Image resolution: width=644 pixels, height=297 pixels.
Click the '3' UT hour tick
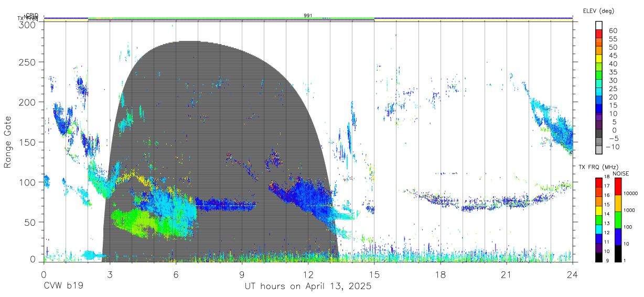[x=110, y=274]
